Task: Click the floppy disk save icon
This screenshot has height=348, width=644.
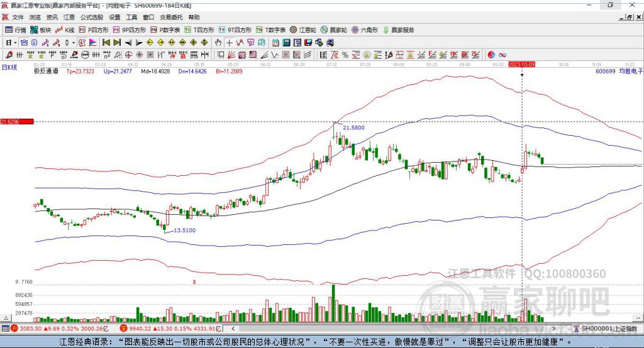Action: pos(308,43)
